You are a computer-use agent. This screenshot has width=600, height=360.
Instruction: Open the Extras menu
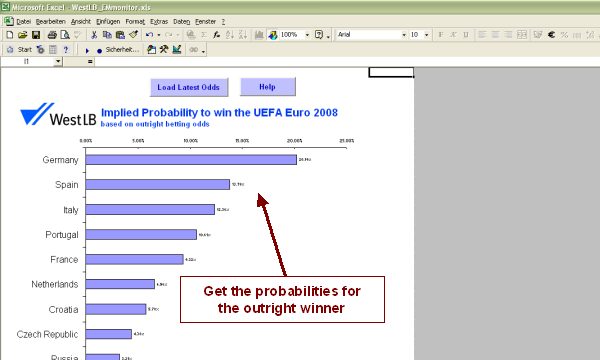159,21
